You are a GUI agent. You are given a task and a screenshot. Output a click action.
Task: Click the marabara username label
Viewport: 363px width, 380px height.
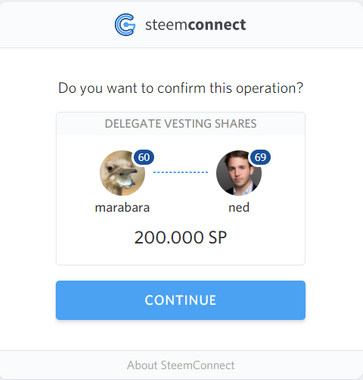pos(122,207)
